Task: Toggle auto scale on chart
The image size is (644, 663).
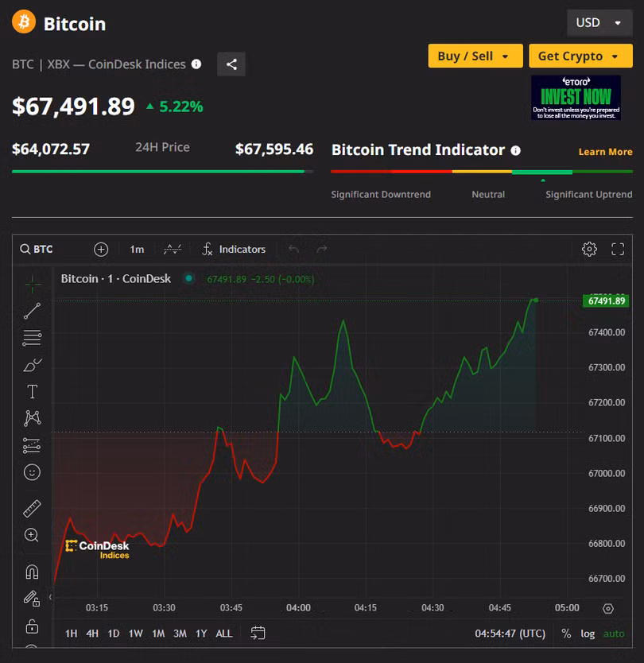Action: pyautogui.click(x=614, y=634)
